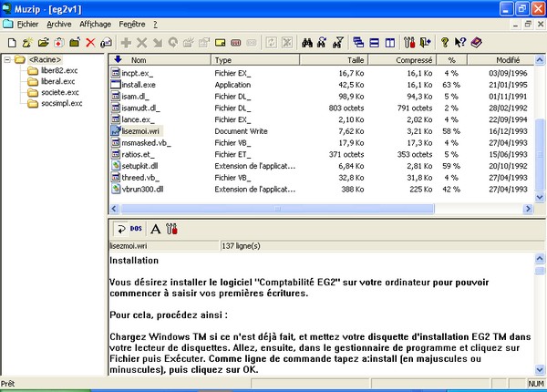Open the Archive menu
This screenshot has width=547, height=392.
[59, 24]
